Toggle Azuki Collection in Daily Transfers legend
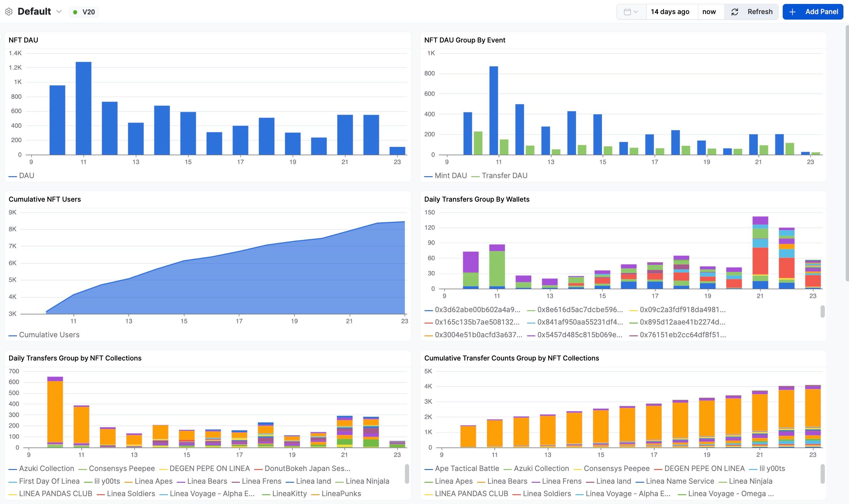Viewport: 849px width, 504px height. pyautogui.click(x=42, y=469)
